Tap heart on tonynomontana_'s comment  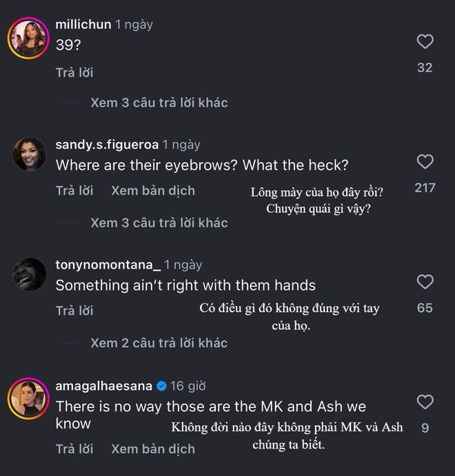pos(425,282)
